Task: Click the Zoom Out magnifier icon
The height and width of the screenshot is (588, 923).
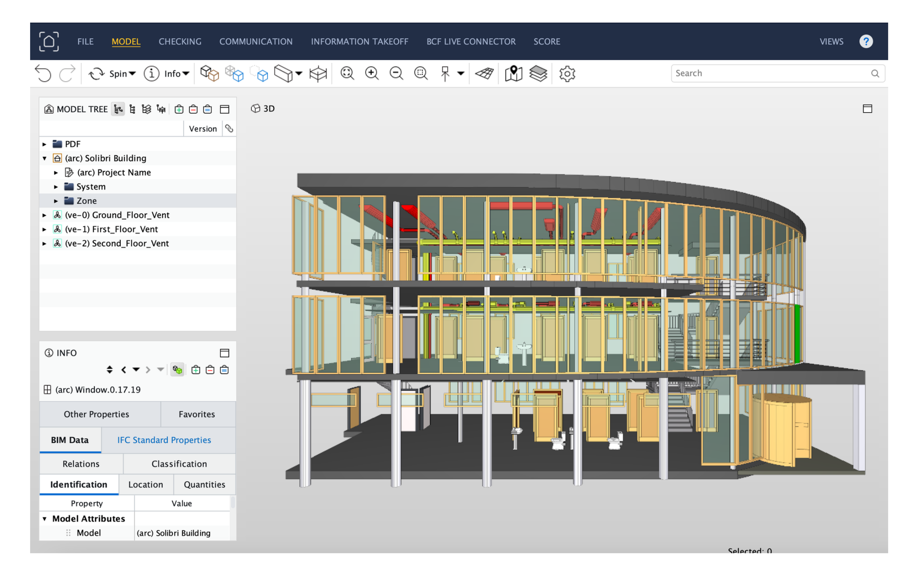Action: (396, 73)
